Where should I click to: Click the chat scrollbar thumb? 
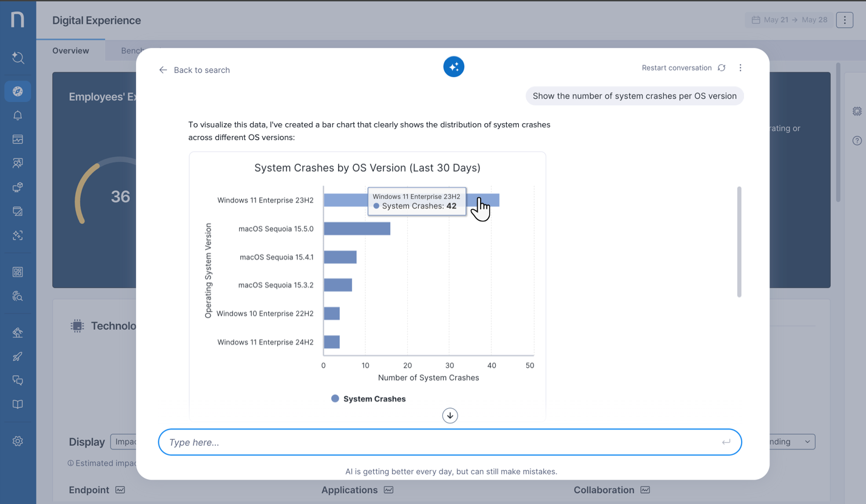tap(739, 242)
